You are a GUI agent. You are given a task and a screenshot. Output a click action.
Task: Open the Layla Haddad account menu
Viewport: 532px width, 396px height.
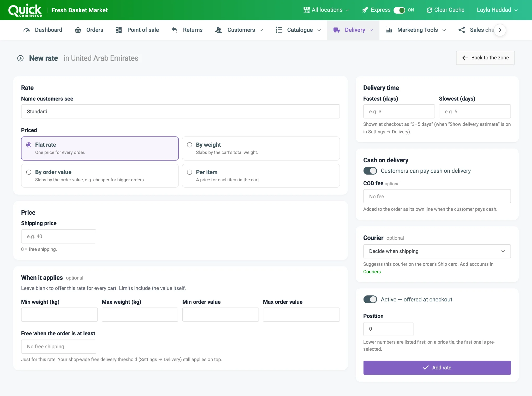click(x=497, y=10)
